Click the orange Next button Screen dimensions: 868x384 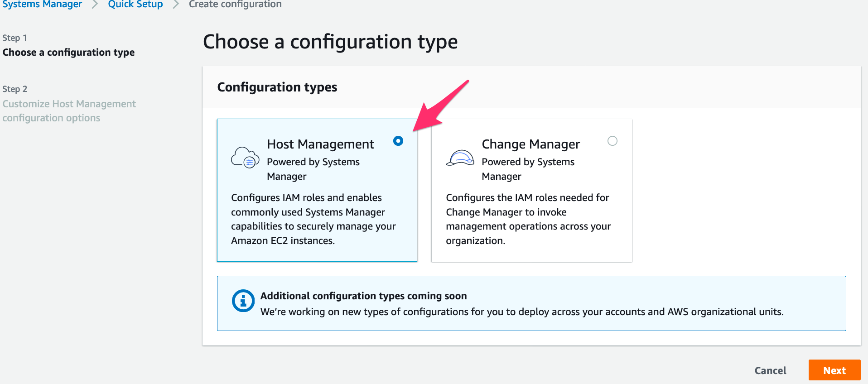pyautogui.click(x=834, y=370)
